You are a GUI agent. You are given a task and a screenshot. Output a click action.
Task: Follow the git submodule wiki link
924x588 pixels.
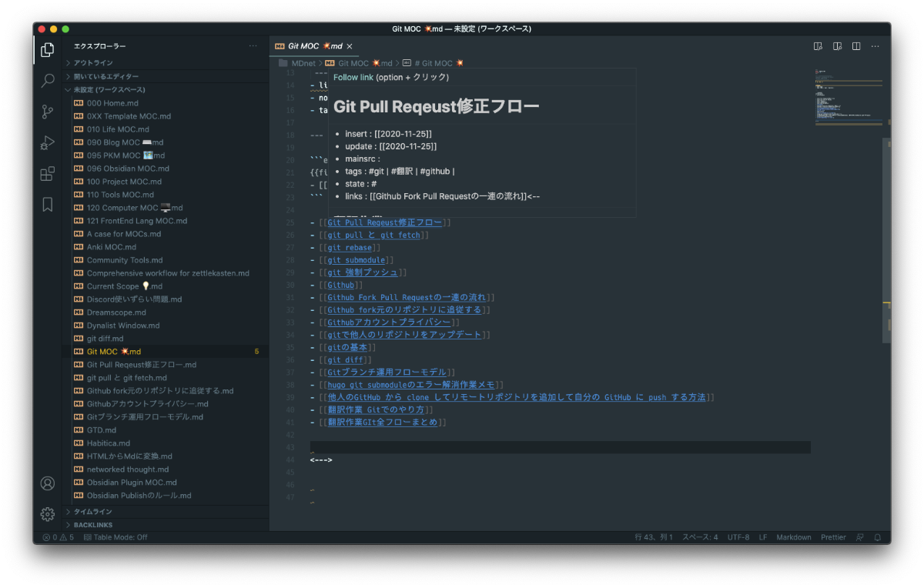[x=356, y=260]
